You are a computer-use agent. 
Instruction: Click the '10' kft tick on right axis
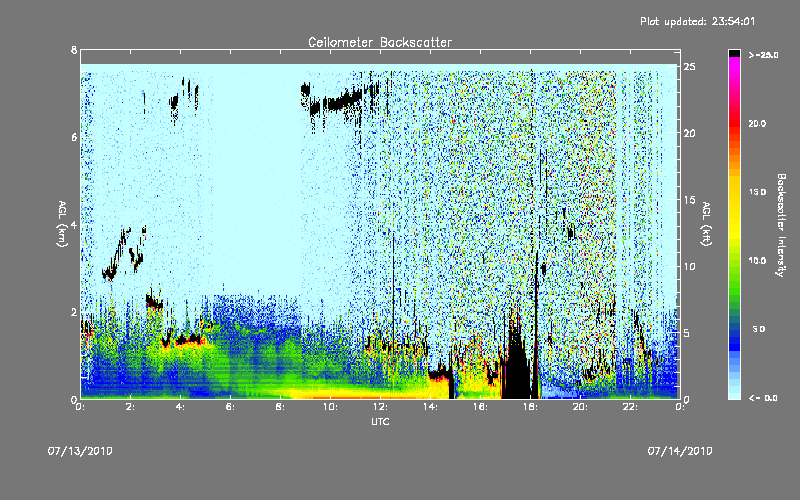689,266
